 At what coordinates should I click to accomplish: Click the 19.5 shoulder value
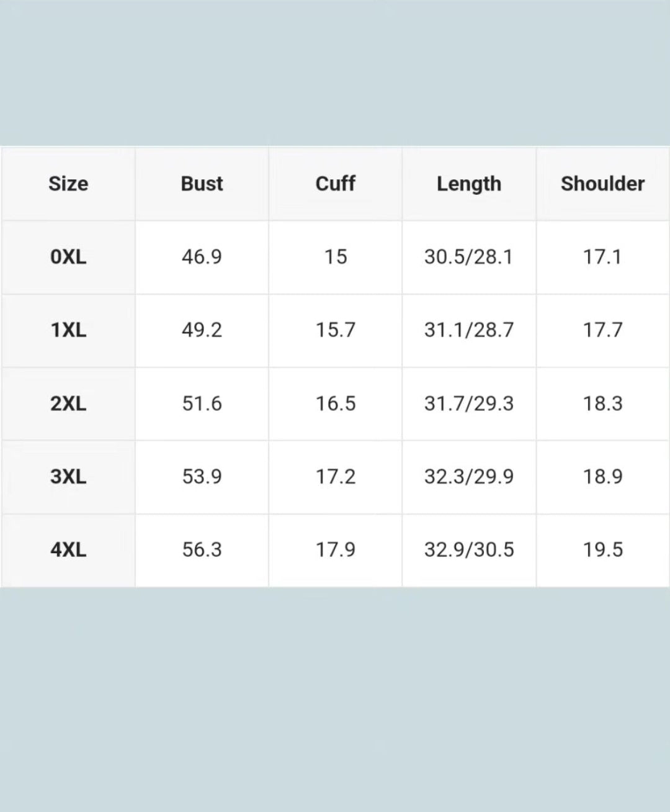click(602, 550)
